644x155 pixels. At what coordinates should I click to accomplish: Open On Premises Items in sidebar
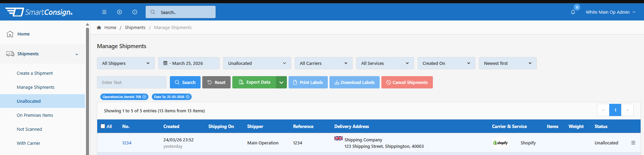click(35, 115)
